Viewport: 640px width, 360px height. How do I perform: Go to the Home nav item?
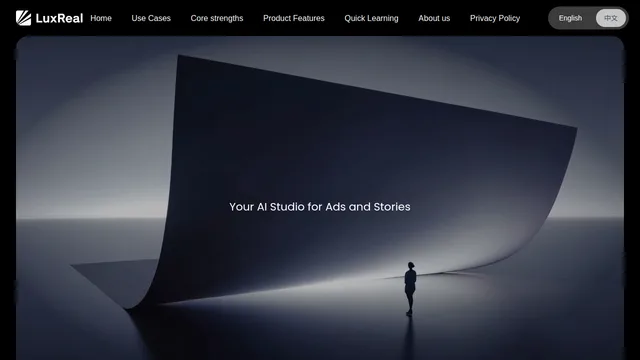[x=101, y=18]
